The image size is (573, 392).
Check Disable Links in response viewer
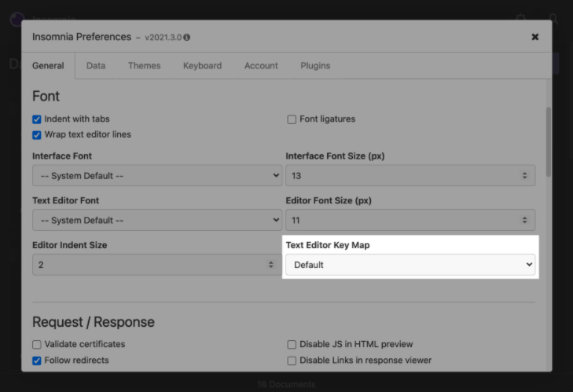point(292,361)
